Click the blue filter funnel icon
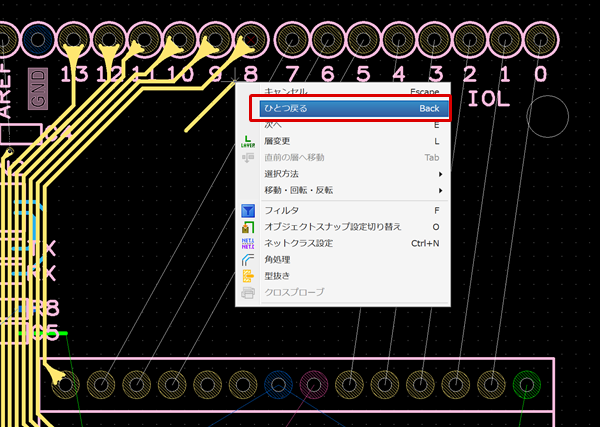 tap(248, 210)
